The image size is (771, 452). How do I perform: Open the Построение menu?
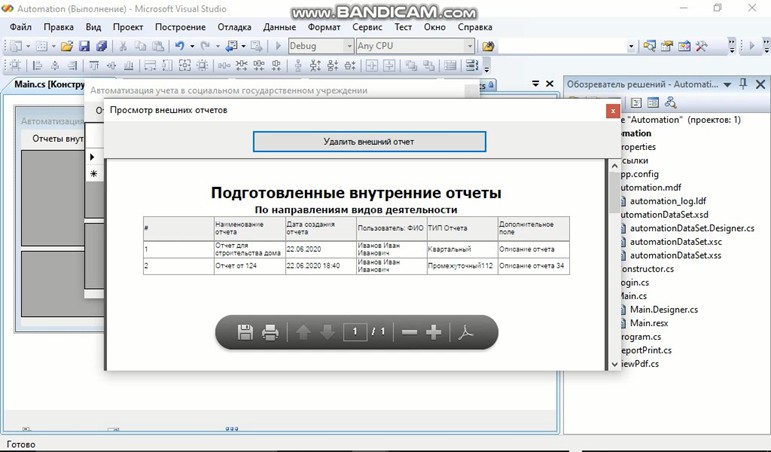click(180, 27)
